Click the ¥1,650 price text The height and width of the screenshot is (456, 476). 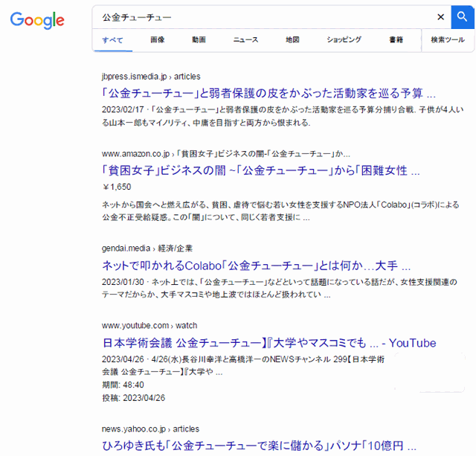pos(117,187)
